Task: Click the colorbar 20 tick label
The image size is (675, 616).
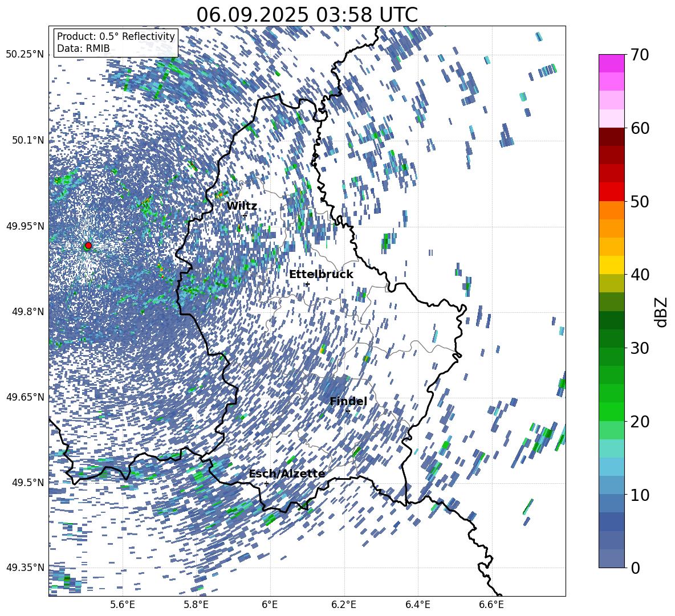Action: click(640, 421)
